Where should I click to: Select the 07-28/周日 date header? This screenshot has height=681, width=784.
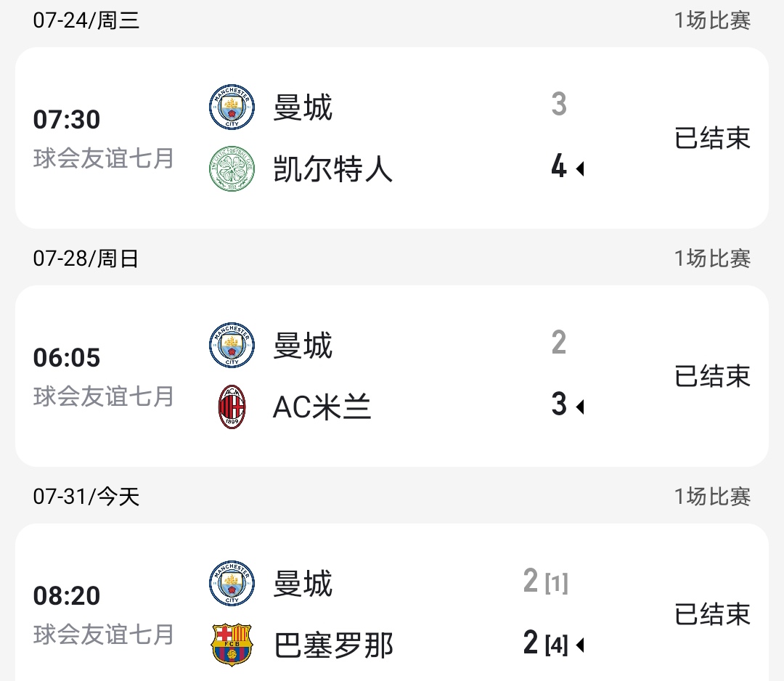(x=86, y=258)
